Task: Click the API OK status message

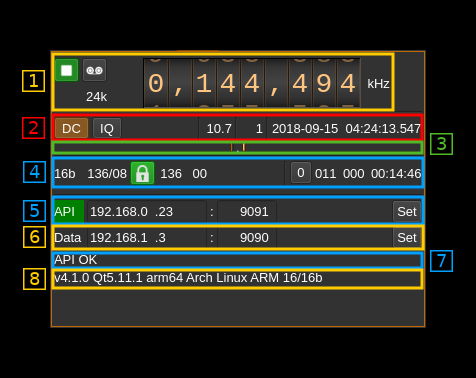Action: [76, 260]
